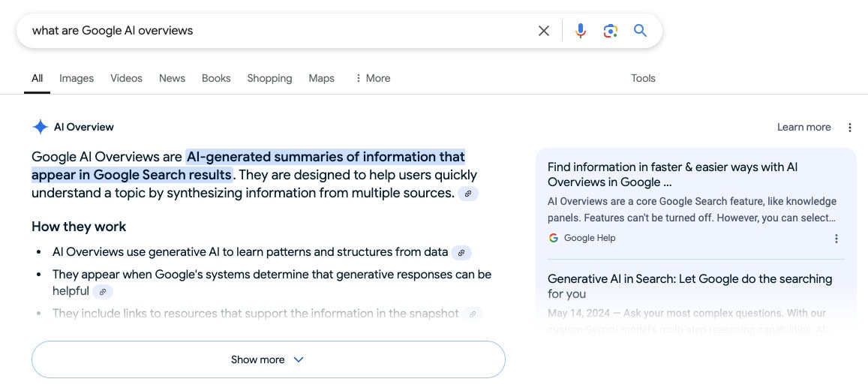This screenshot has height=391, width=868.
Task: Click the magnifying glass search icon
Action: click(640, 31)
